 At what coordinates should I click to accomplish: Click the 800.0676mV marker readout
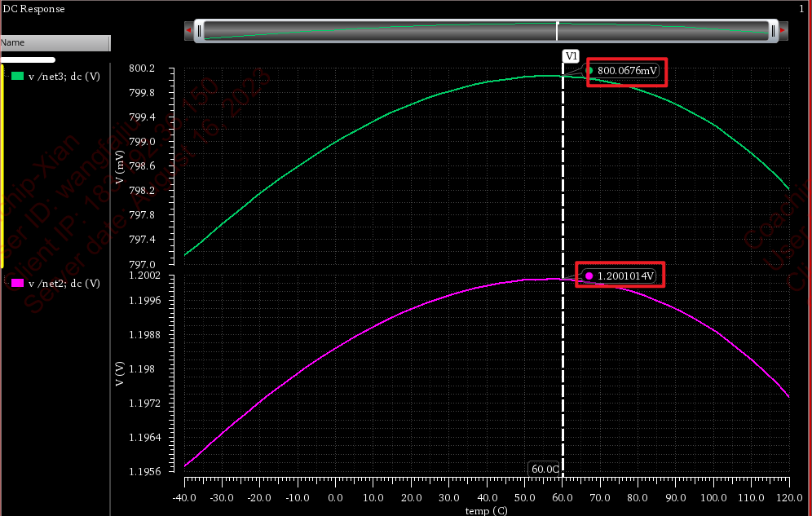point(627,71)
